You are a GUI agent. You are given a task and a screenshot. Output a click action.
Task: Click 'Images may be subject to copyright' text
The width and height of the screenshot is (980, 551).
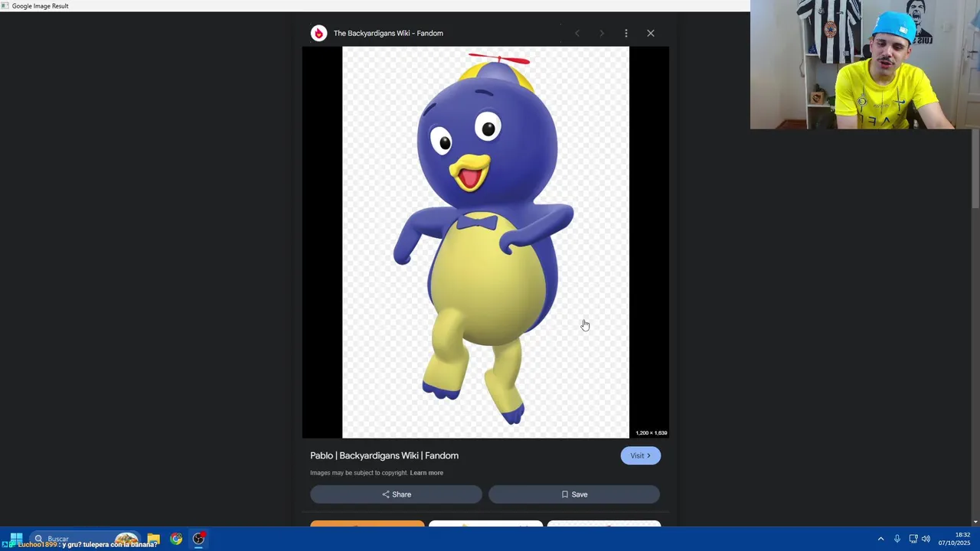point(358,473)
